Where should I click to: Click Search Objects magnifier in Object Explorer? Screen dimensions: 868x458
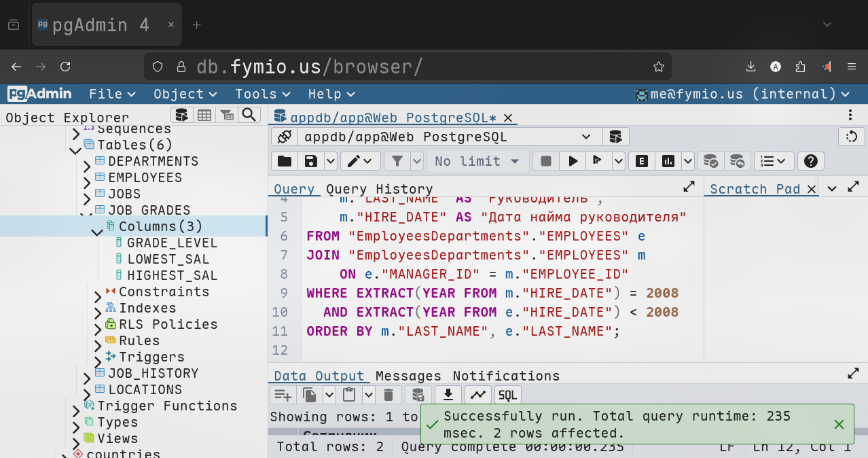click(249, 115)
